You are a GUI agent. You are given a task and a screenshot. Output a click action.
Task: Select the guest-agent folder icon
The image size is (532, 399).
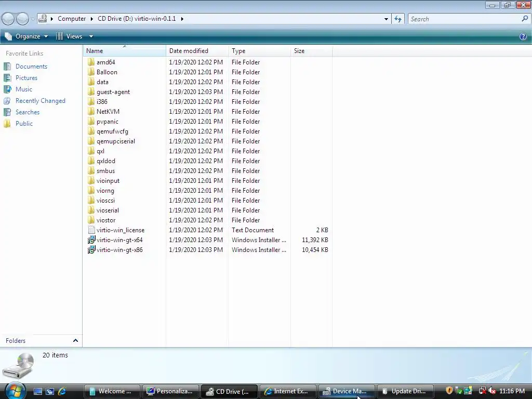[91, 91]
